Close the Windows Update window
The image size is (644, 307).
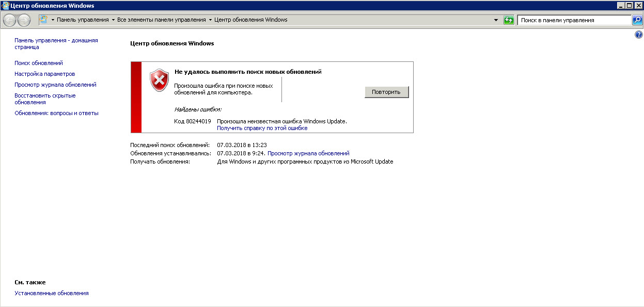click(638, 5)
